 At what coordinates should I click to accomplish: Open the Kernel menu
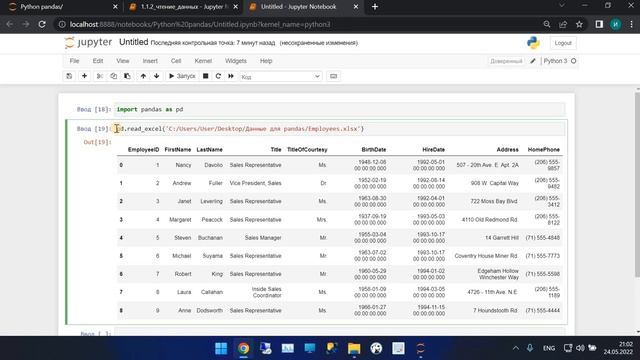pos(203,61)
